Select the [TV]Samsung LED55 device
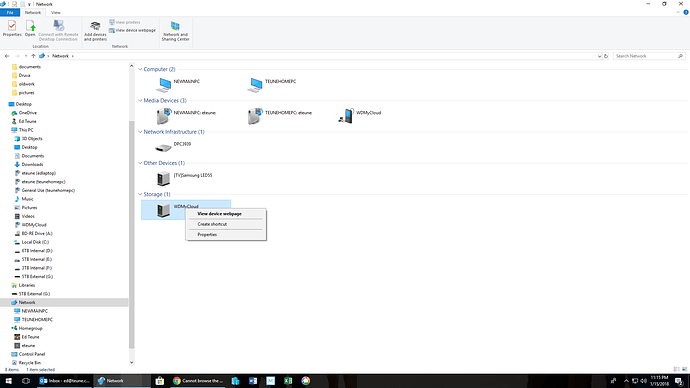Image resolution: width=690 pixels, height=388 pixels. (x=163, y=179)
